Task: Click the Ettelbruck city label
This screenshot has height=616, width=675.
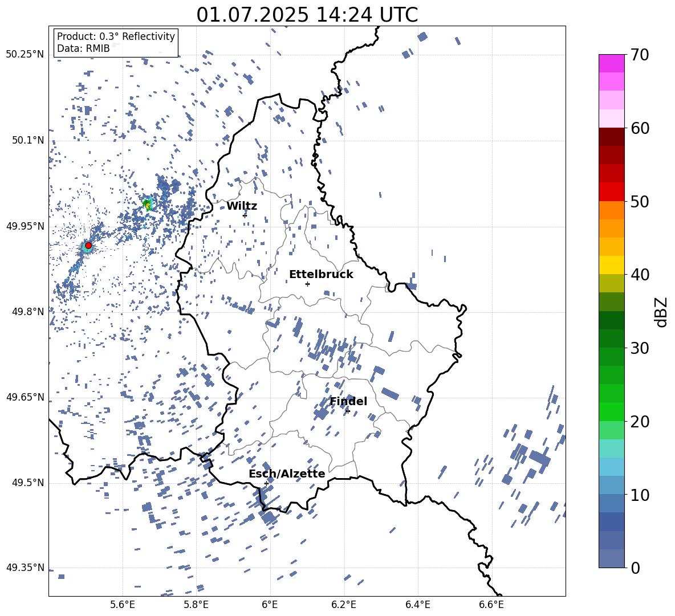Action: 321,275
